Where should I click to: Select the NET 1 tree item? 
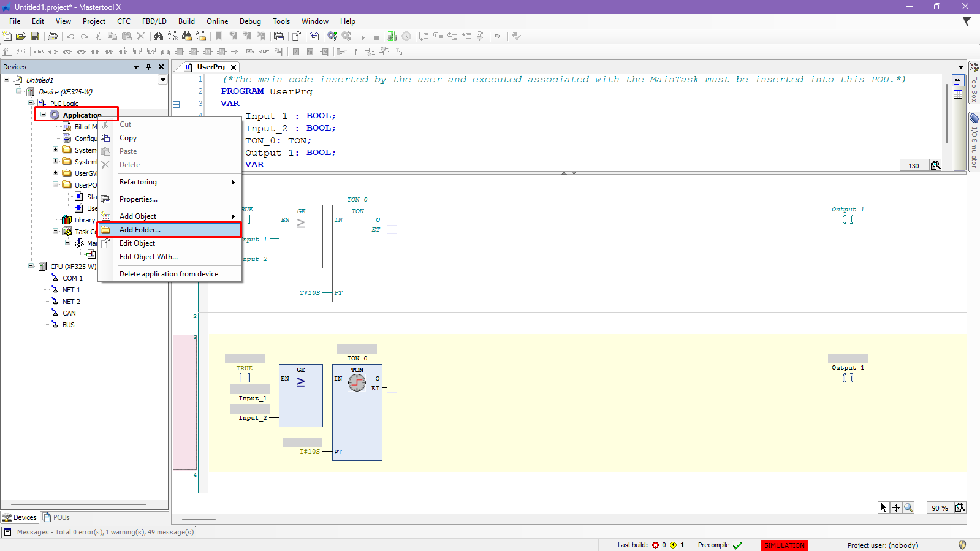pyautogui.click(x=71, y=290)
